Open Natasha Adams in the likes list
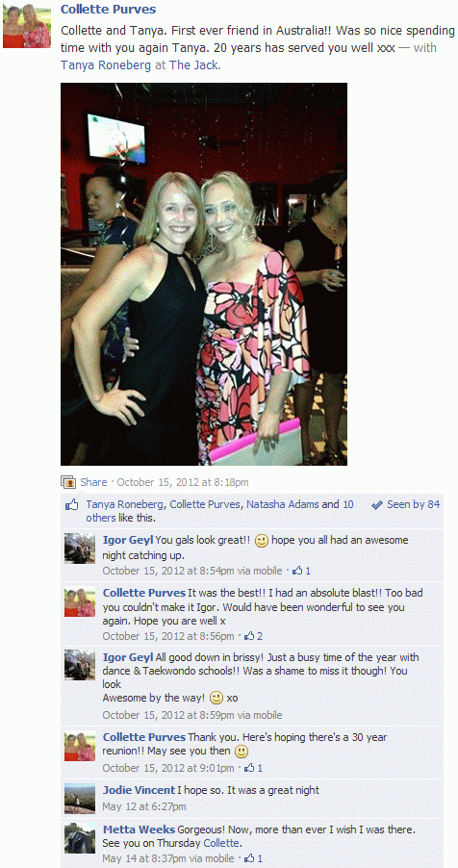This screenshot has width=458, height=868. (x=283, y=504)
